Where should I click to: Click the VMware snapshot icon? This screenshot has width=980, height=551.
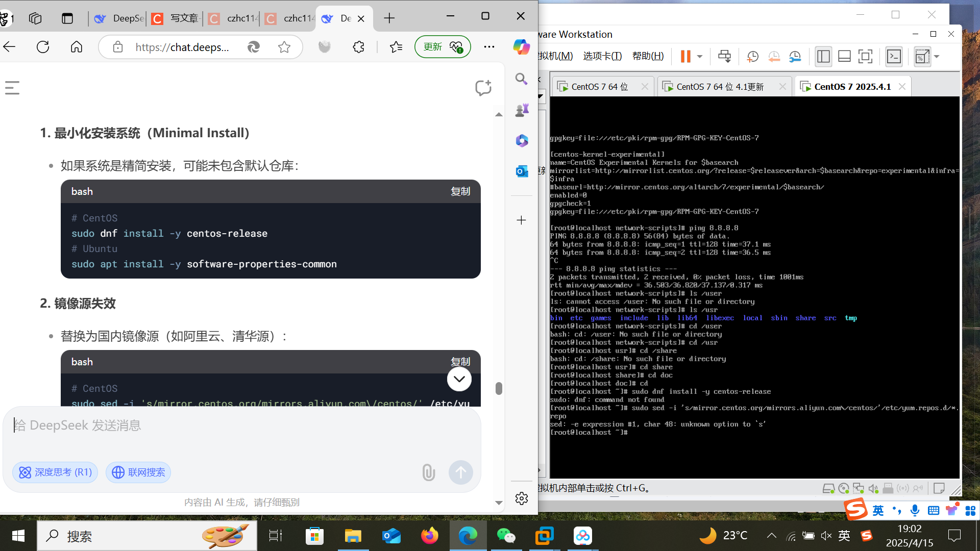[x=752, y=57]
